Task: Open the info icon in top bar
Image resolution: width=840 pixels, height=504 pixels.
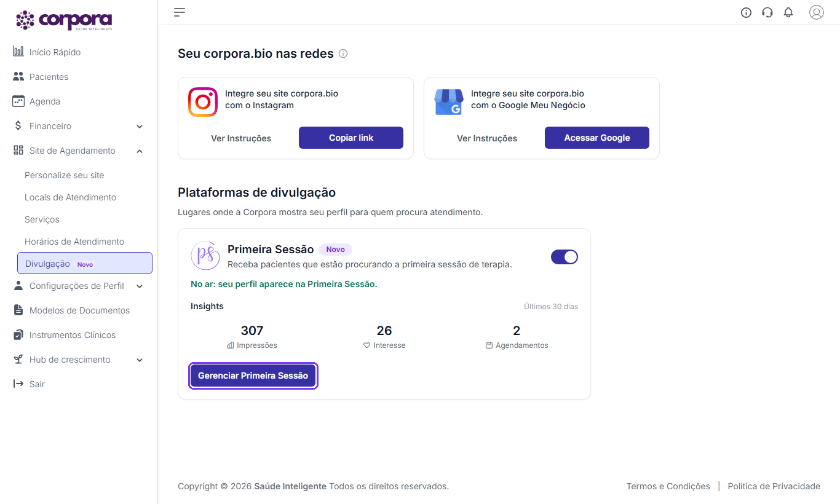Action: (x=747, y=12)
